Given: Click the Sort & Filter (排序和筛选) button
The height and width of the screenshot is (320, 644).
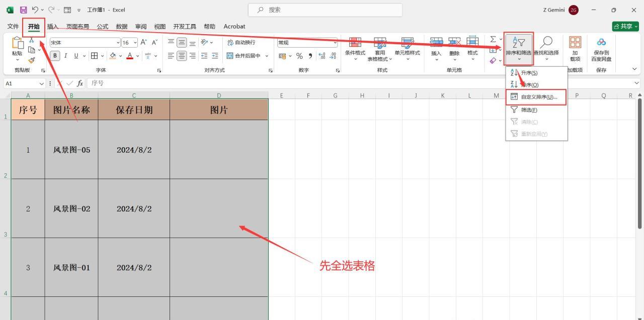Looking at the screenshot, I should point(518,49).
